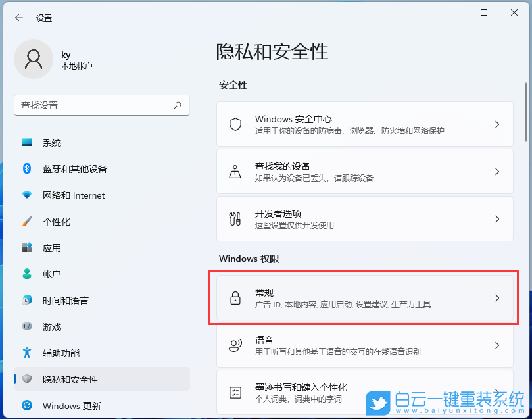The width and height of the screenshot is (532, 419).
Task: Select the 语音 microphone icon
Action: (x=235, y=345)
